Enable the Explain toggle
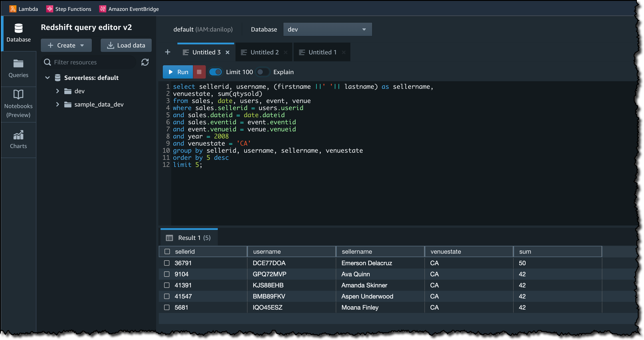The image size is (644, 340). tap(263, 72)
